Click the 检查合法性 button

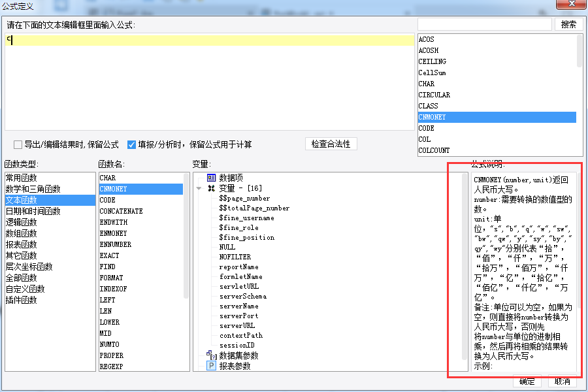(331, 144)
